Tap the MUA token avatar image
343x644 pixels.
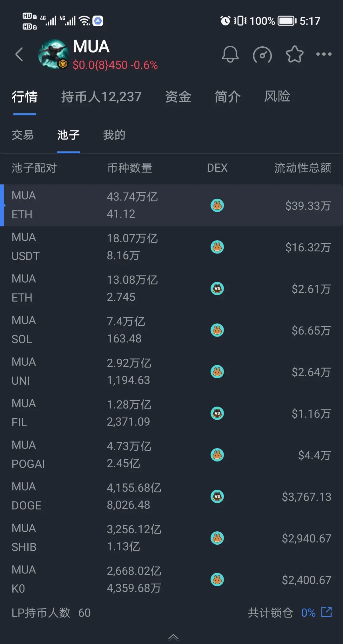tap(53, 54)
